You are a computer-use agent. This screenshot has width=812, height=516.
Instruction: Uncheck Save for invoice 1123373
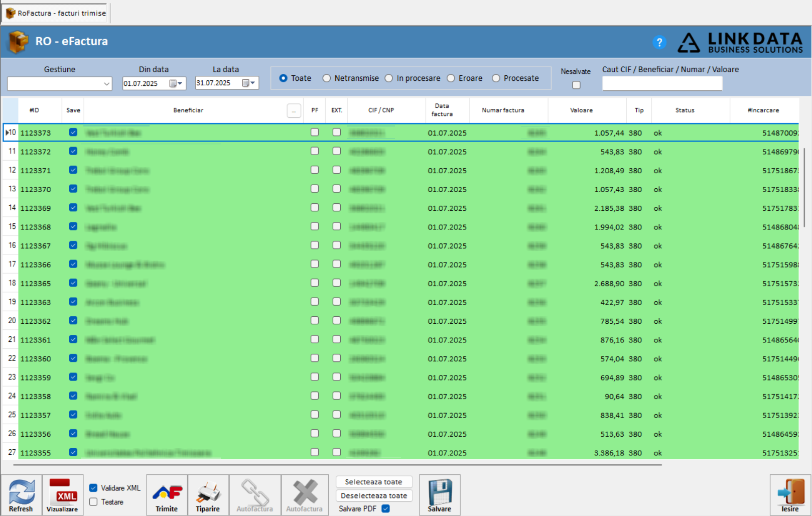click(x=73, y=132)
